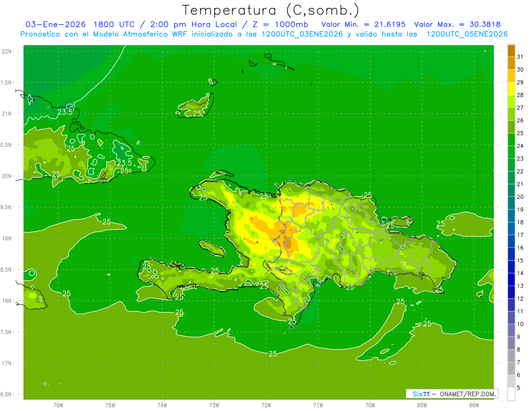This screenshot has height=411, width=532.
Task: Click the legend value label "24"
Action: 520,146
